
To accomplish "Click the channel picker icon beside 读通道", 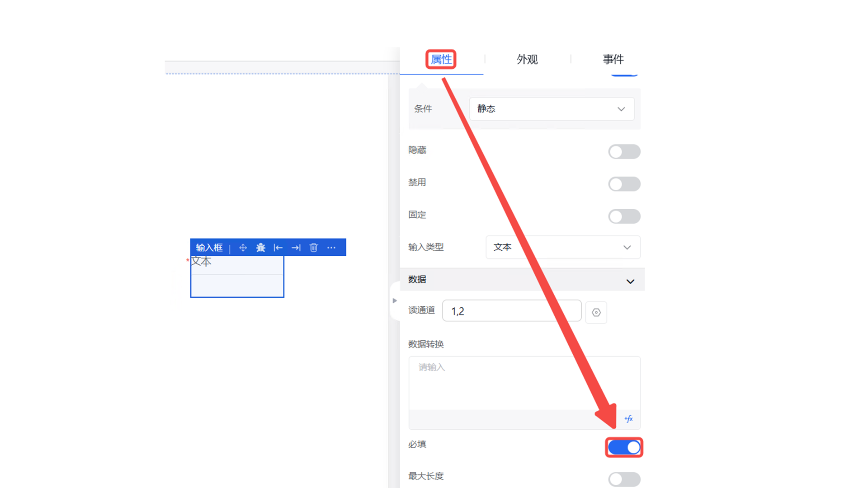I will (596, 312).
